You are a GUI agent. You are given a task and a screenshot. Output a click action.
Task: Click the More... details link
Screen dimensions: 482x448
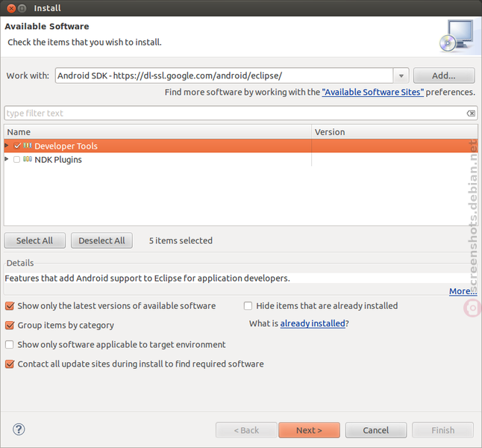tap(463, 291)
